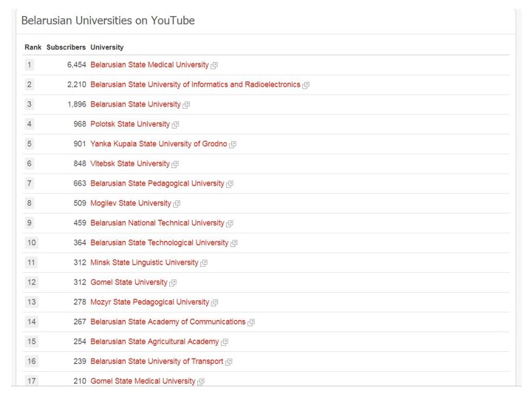The width and height of the screenshot is (532, 397).
Task: Open external link icon next to Polotsk State University
Action: pos(175,125)
